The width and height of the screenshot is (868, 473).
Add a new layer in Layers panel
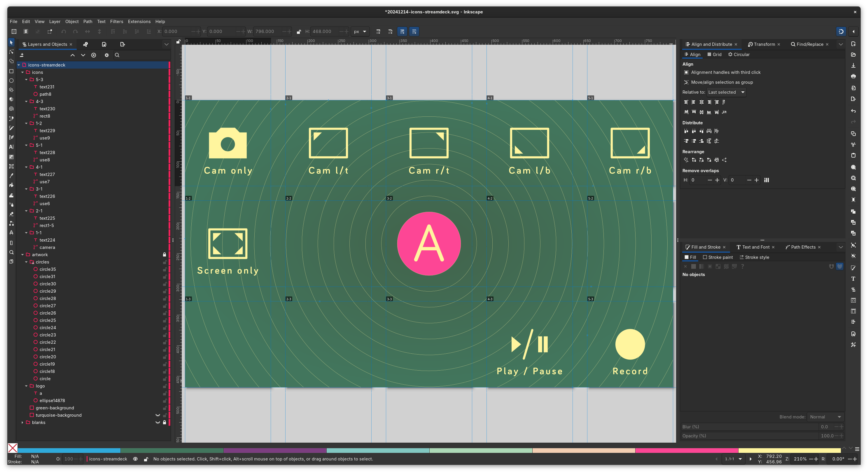pos(22,55)
